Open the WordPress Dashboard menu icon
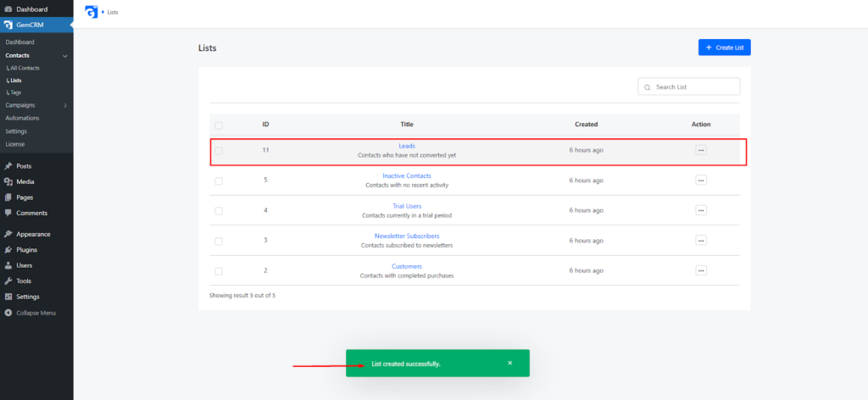Image resolution: width=868 pixels, height=400 pixels. pos(8,9)
